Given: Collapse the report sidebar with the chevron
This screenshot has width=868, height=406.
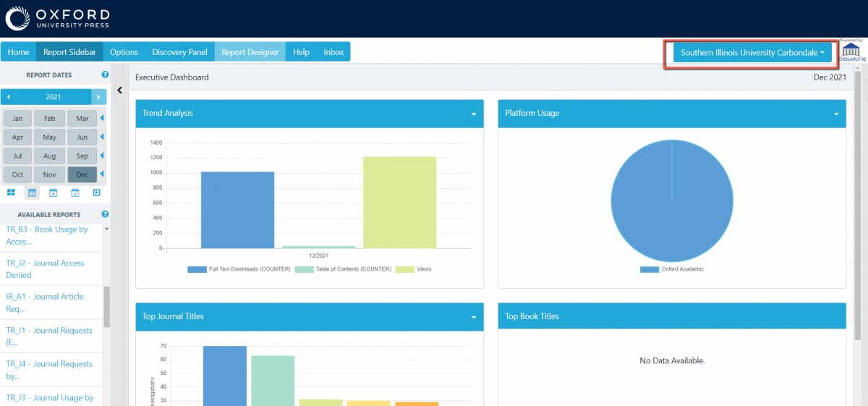Looking at the screenshot, I should coord(120,90).
